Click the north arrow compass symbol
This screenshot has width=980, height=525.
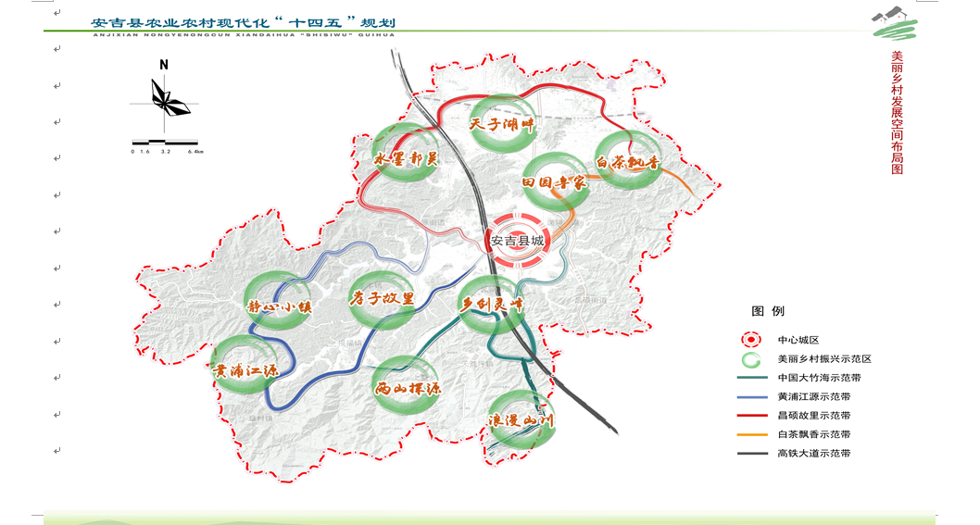point(167,96)
